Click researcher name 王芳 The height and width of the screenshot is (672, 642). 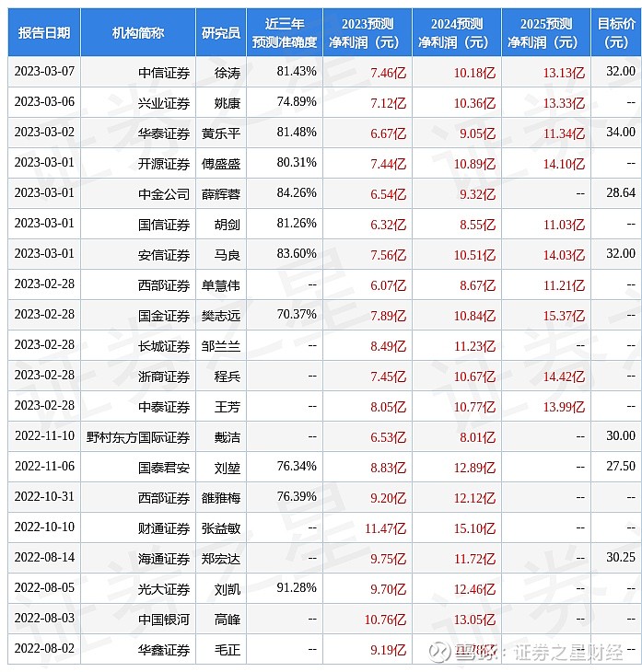point(228,407)
